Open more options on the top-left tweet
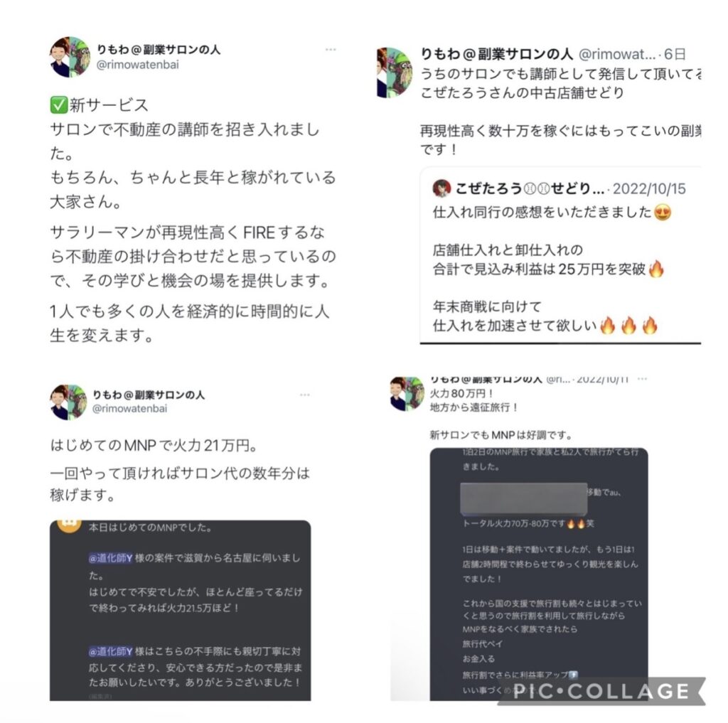The height and width of the screenshot is (723, 728). [x=331, y=50]
